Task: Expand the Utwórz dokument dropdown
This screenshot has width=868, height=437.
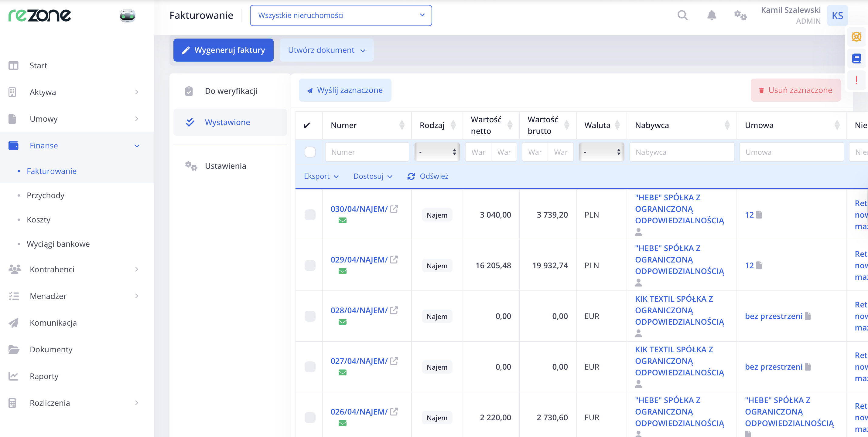Action: point(326,50)
